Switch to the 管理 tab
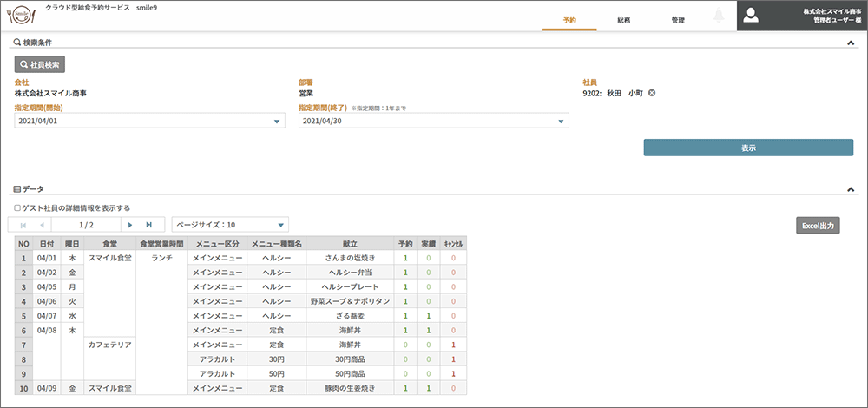The width and height of the screenshot is (868, 408). [x=678, y=21]
